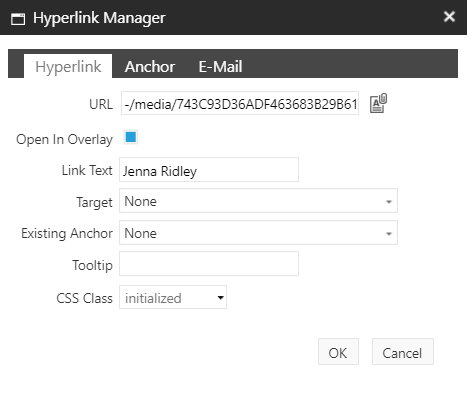Click the CSS Class label

click(84, 298)
